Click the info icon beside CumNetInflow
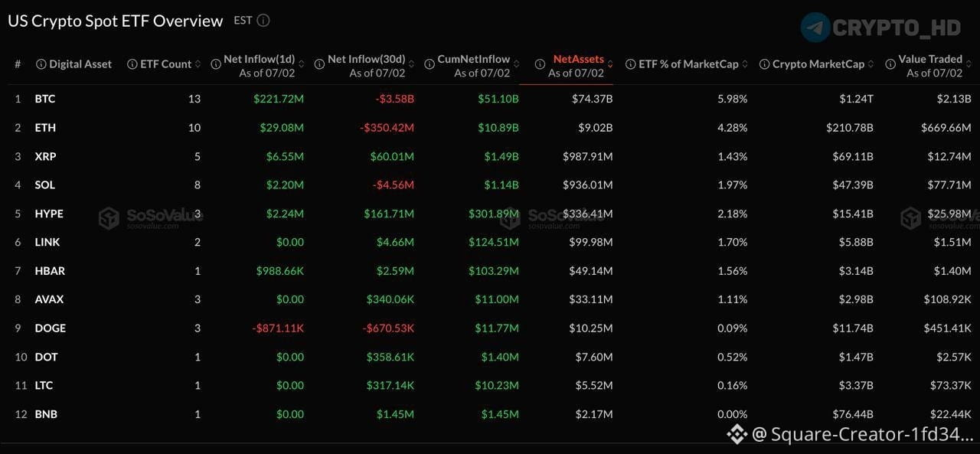 click(430, 64)
